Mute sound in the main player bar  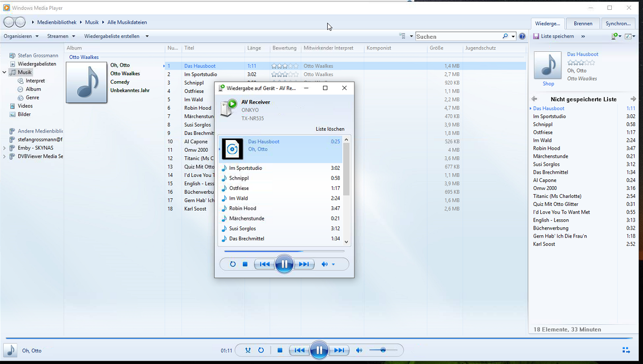click(x=359, y=350)
